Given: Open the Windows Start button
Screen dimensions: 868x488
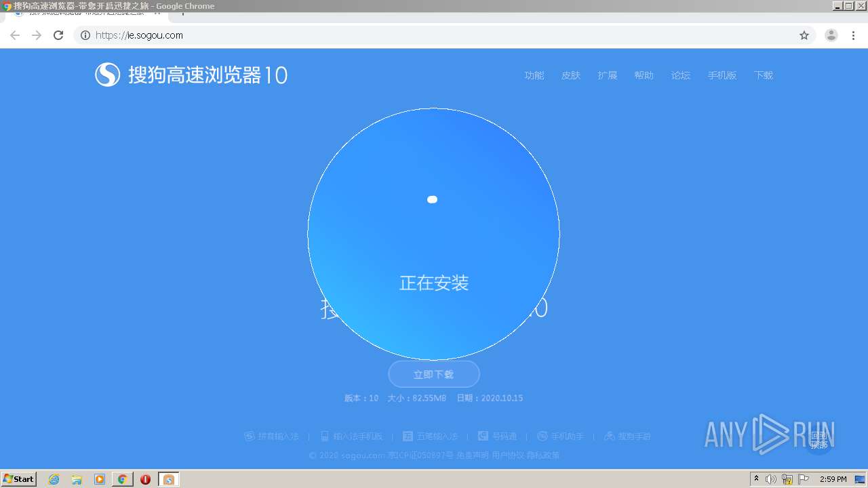Looking at the screenshot, I should click(18, 479).
